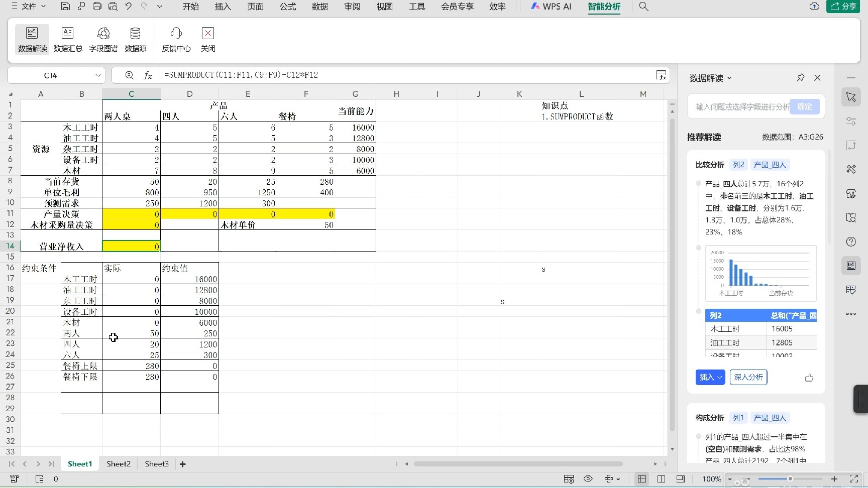The width and height of the screenshot is (868, 488).
Task: Toggle reading mode in the status bar
Action: pos(588,479)
